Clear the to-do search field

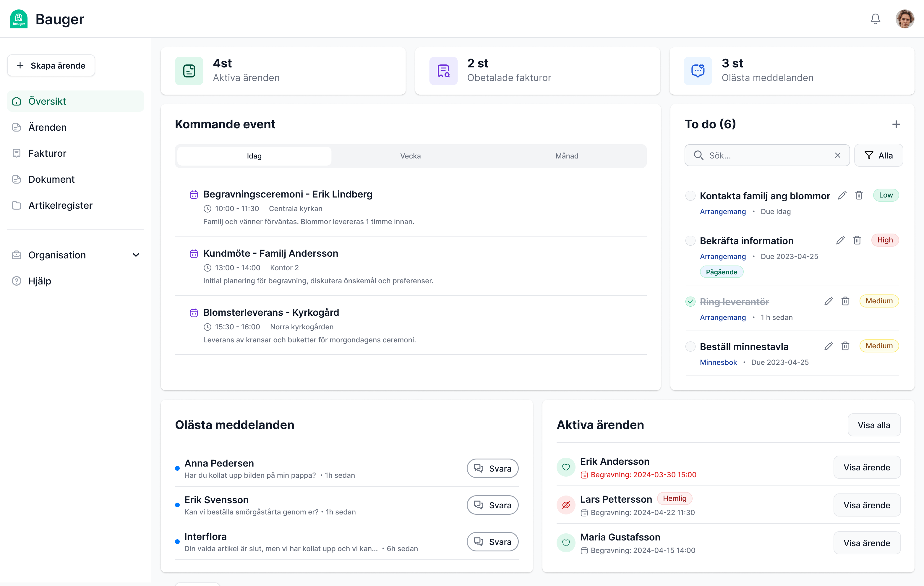click(837, 156)
